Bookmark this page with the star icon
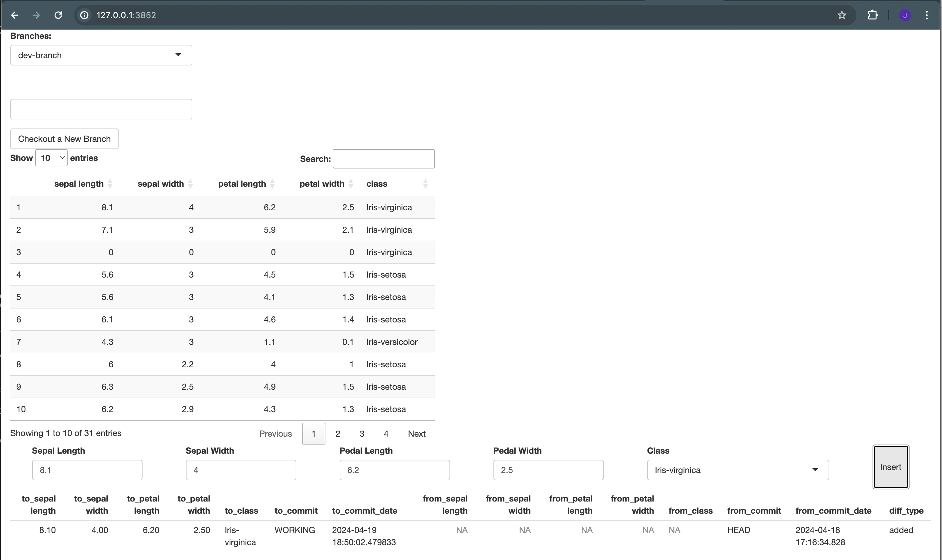 coord(842,15)
